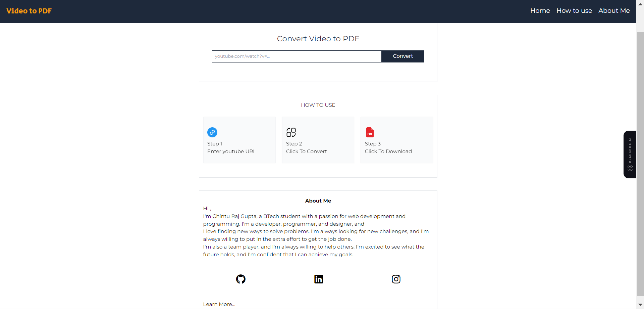Open the LinkedIn profile icon

[318, 279]
